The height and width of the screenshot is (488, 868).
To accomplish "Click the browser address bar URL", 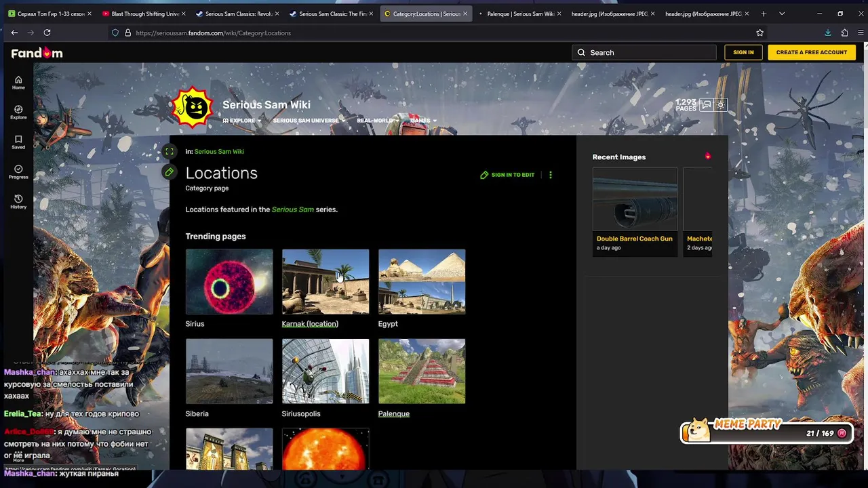I will pyautogui.click(x=213, y=33).
